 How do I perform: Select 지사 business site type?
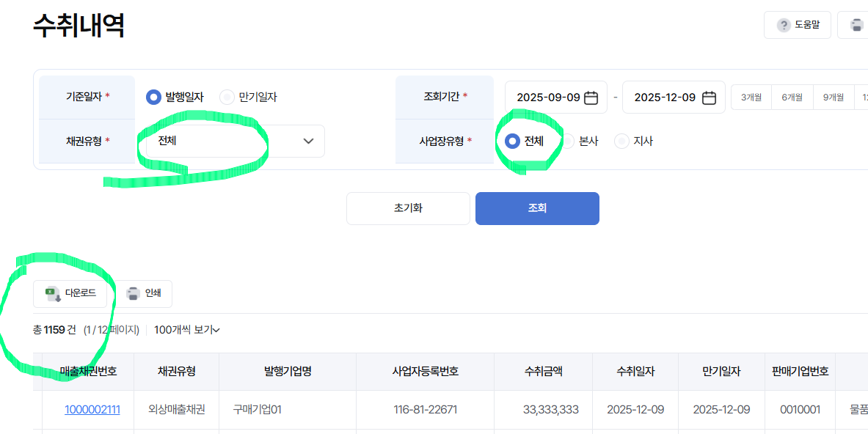pyautogui.click(x=622, y=141)
